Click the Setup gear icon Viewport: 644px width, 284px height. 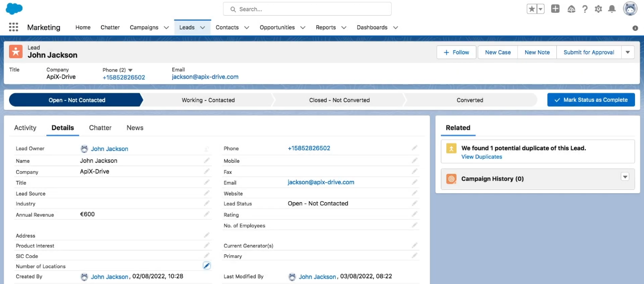(x=598, y=9)
